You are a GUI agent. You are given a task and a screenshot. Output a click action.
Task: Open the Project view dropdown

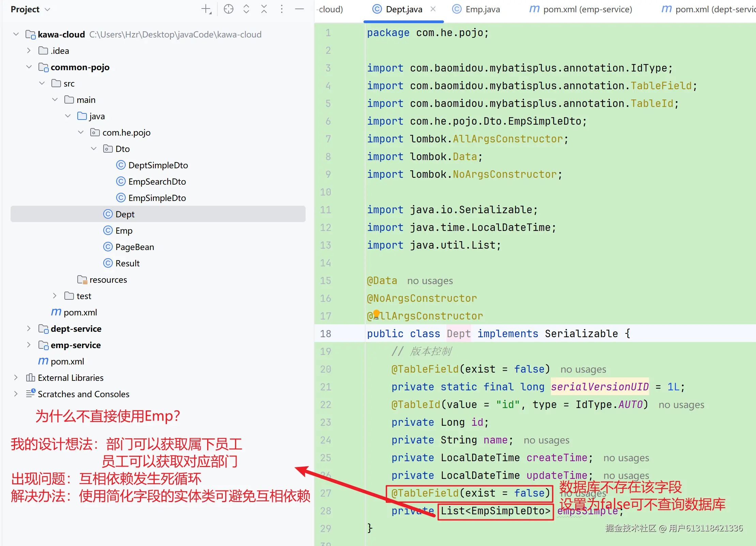48,10
